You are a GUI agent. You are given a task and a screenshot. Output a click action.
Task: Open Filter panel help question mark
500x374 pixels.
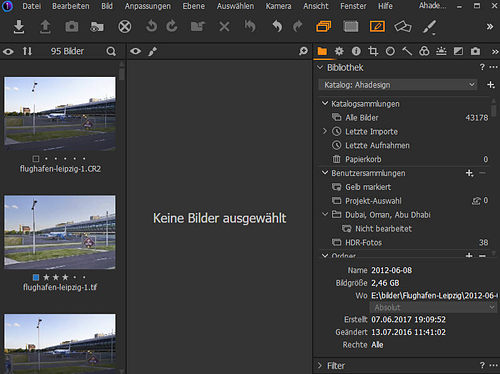click(x=482, y=365)
